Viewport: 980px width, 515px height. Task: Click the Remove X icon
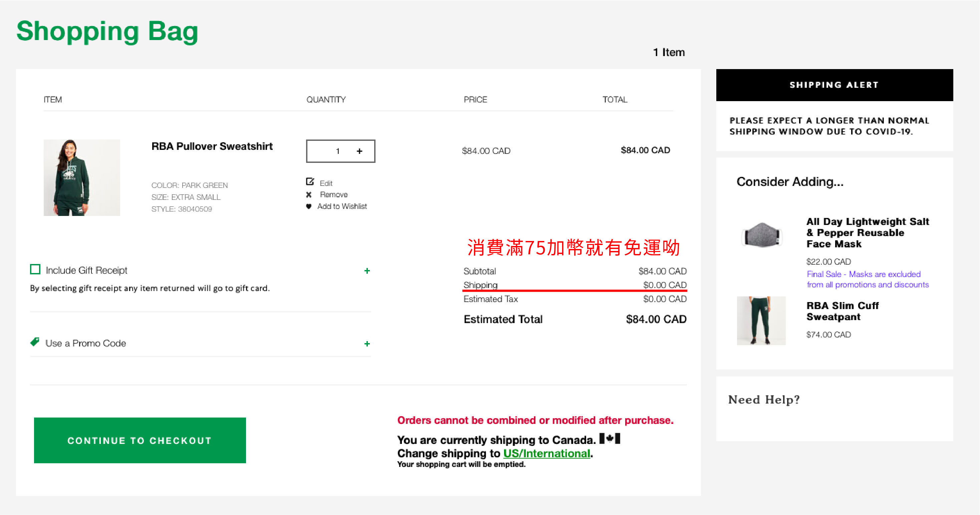(x=309, y=195)
